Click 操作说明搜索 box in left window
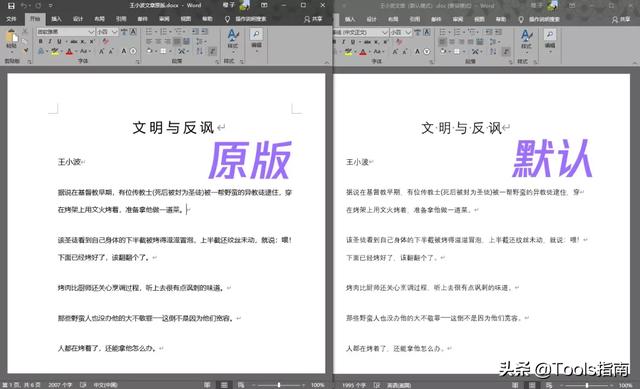The height and width of the screenshot is (389, 640). click(247, 19)
